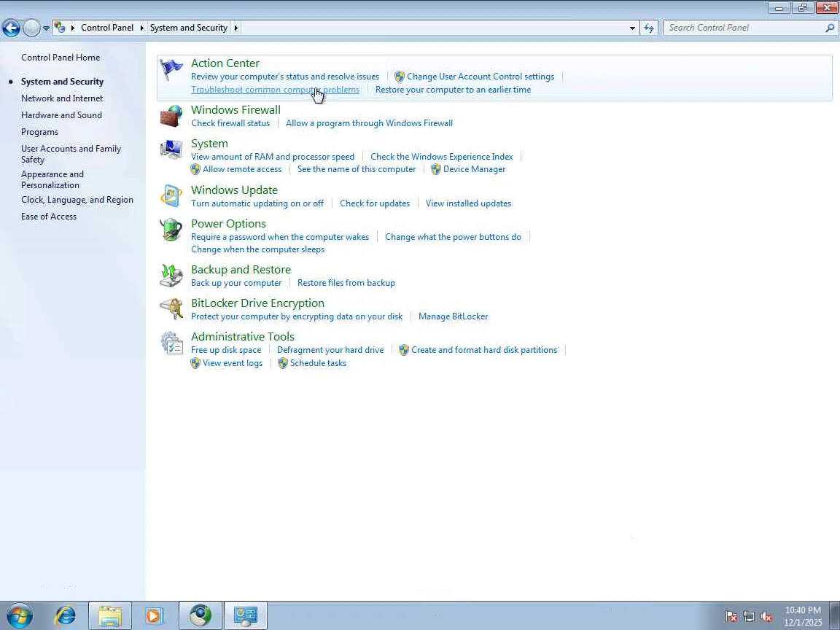840x630 pixels.
Task: Launch Internet Explorer from the taskbar
Action: pos(66,615)
